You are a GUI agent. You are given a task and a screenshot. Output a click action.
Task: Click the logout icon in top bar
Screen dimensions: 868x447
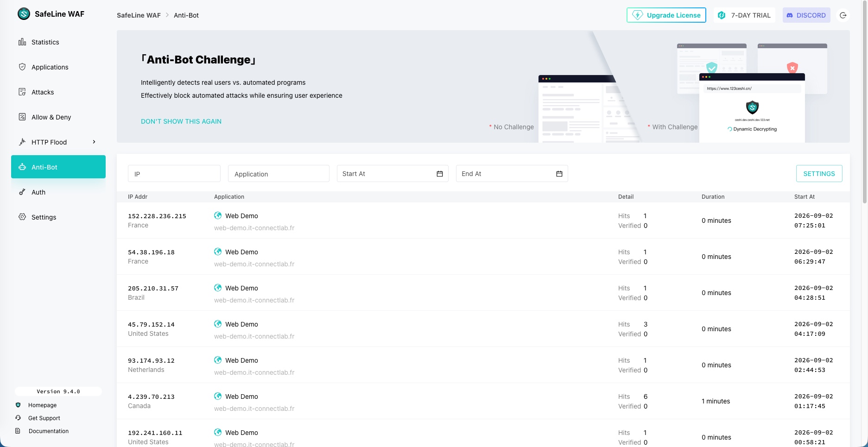tap(843, 15)
